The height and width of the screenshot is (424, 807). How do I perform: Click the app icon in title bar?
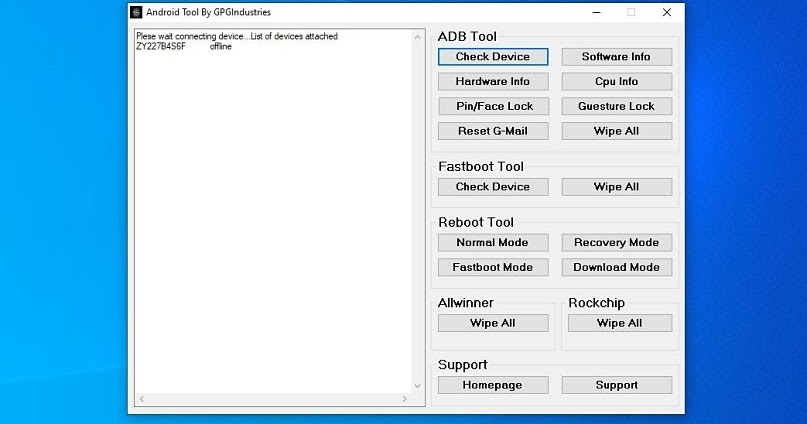pyautogui.click(x=136, y=12)
